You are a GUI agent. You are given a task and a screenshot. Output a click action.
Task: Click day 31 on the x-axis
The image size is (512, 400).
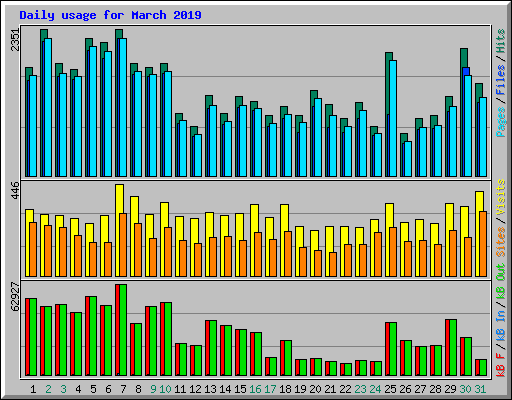click(480, 389)
